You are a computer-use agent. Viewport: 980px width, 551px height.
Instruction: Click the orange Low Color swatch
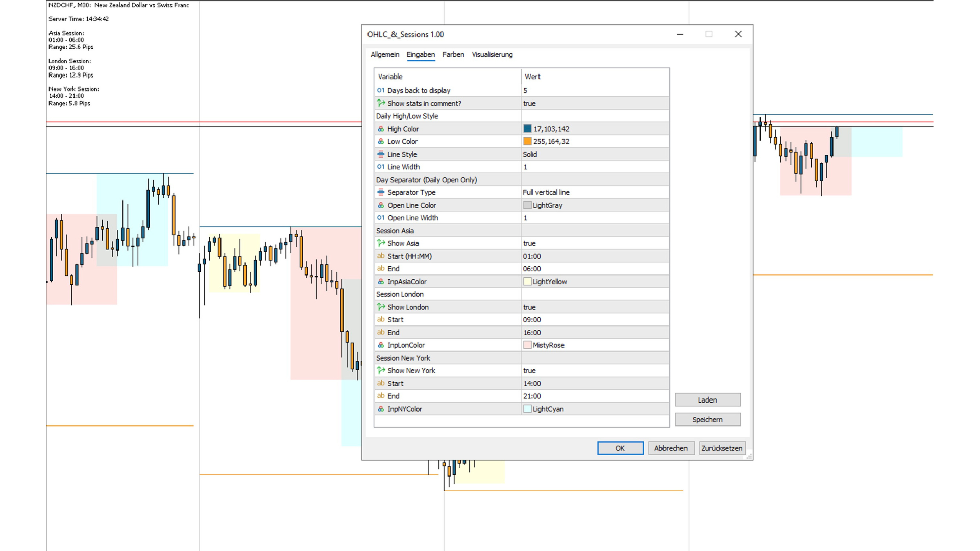527,141
